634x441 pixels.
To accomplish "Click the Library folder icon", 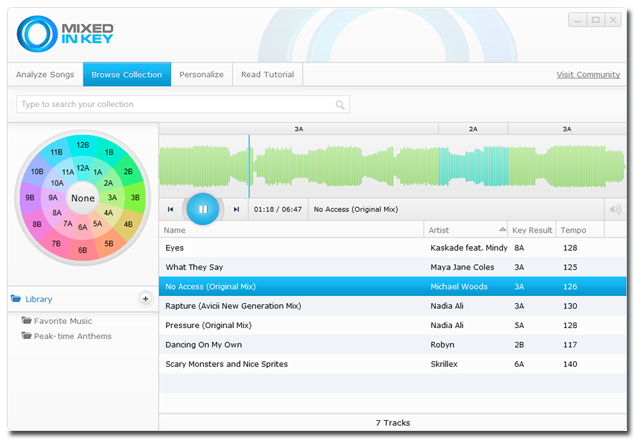I will tap(16, 298).
